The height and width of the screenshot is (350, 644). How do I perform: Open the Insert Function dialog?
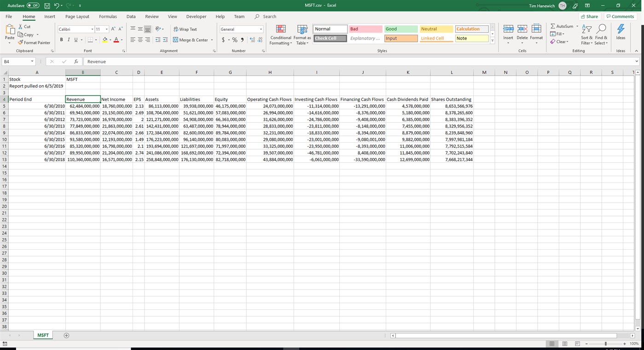tap(76, 62)
